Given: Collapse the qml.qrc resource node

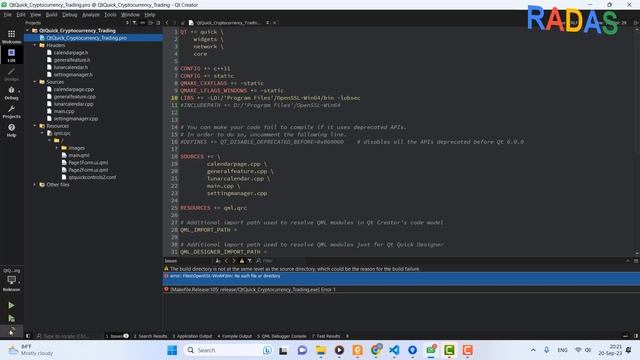Looking at the screenshot, I should pyautogui.click(x=42, y=133).
